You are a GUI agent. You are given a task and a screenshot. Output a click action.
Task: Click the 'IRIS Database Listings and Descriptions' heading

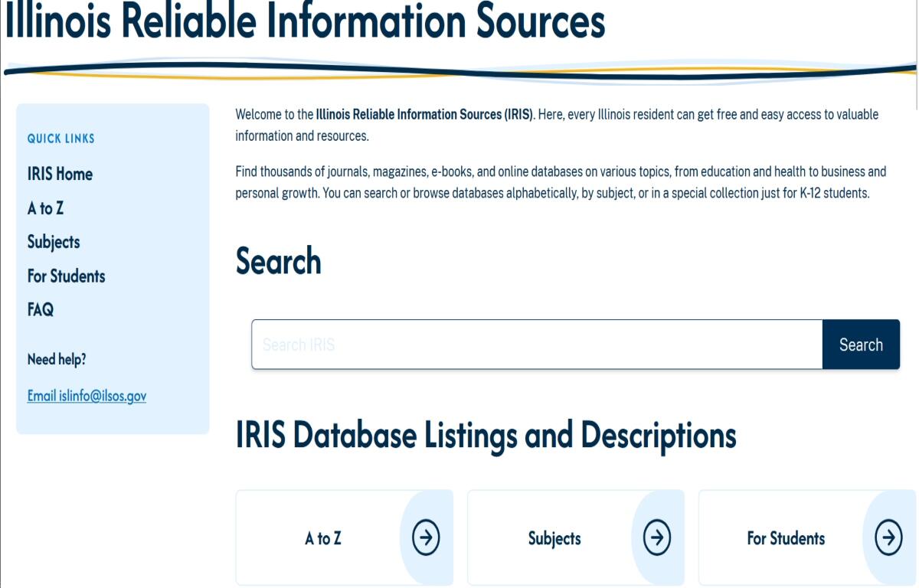[486, 436]
